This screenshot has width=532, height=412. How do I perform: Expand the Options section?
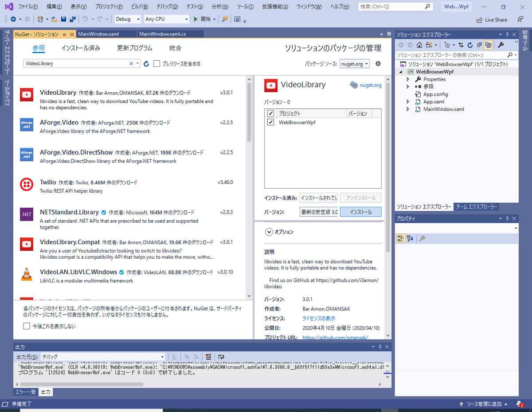point(269,232)
